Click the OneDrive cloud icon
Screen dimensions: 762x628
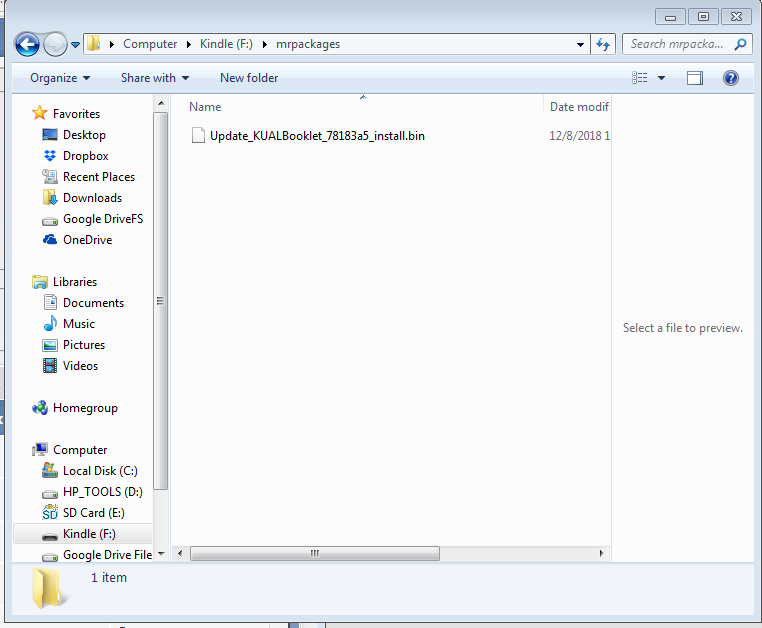(50, 239)
